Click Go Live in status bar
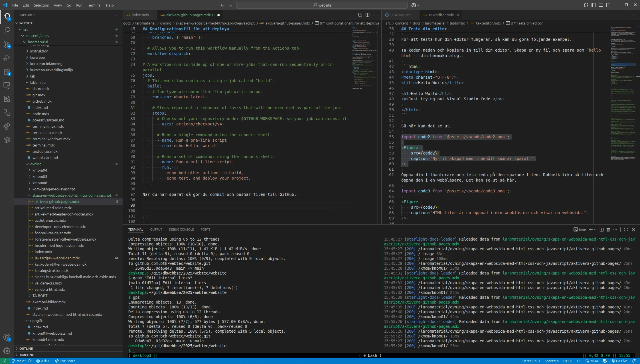This screenshot has height=364, width=640. tap(619, 361)
